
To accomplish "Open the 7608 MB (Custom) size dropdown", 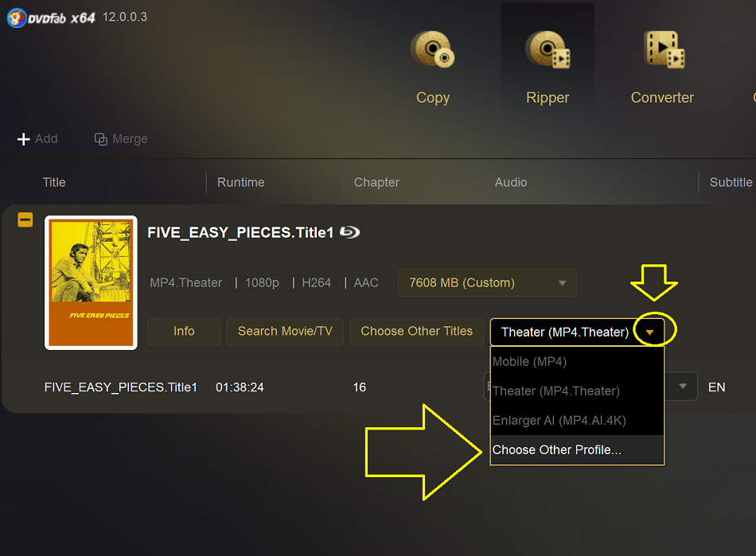I will pyautogui.click(x=488, y=283).
